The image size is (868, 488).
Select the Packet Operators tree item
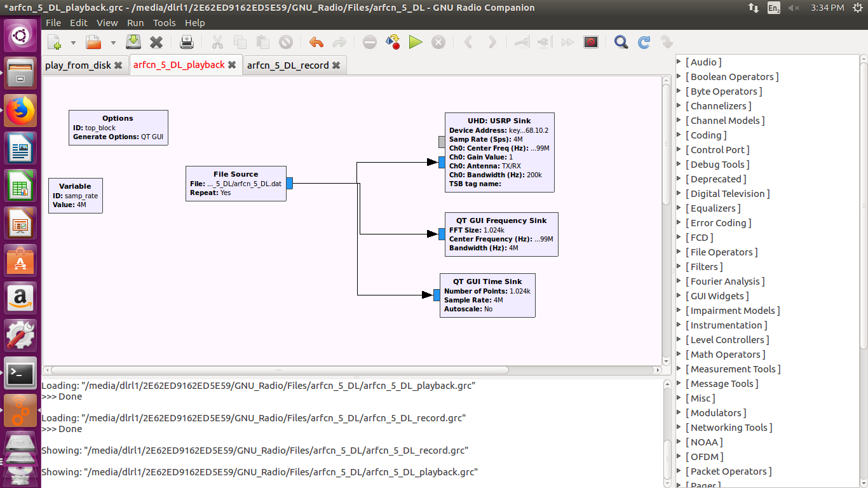(x=728, y=471)
